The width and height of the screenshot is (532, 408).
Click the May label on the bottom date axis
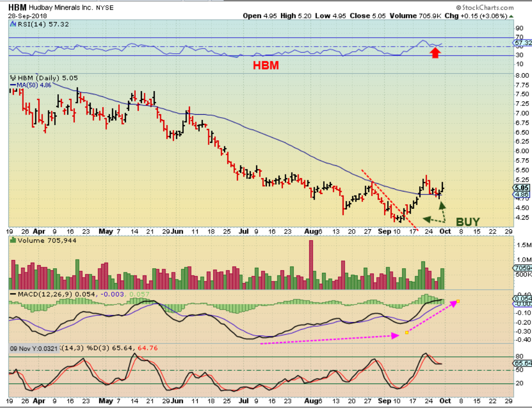pos(106,400)
